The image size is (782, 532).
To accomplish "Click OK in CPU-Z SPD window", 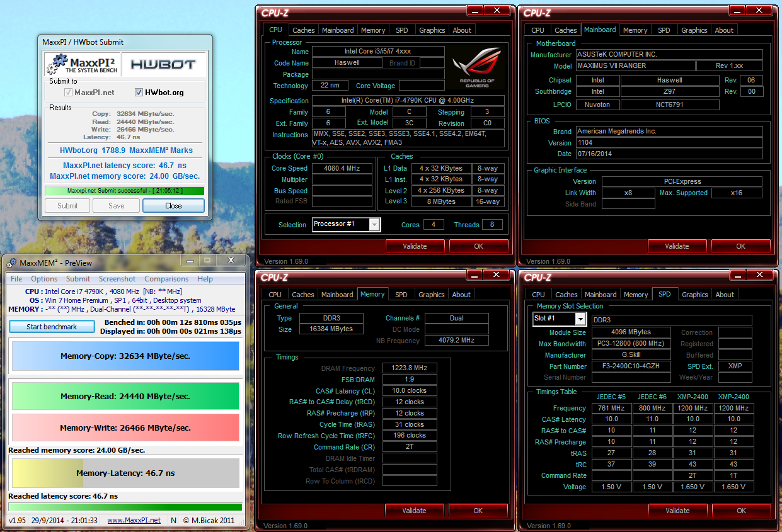I will pos(742,511).
